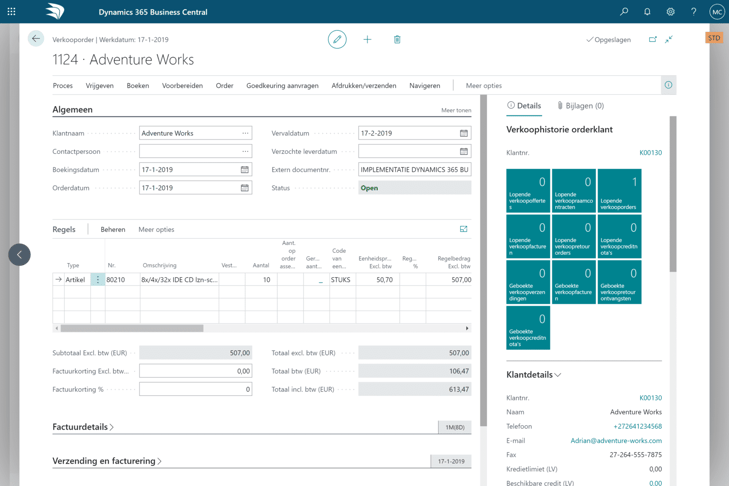Screen dimensions: 729x486
Task: Open Geboekte verkoopcreditnota's tile
Action: click(x=528, y=328)
